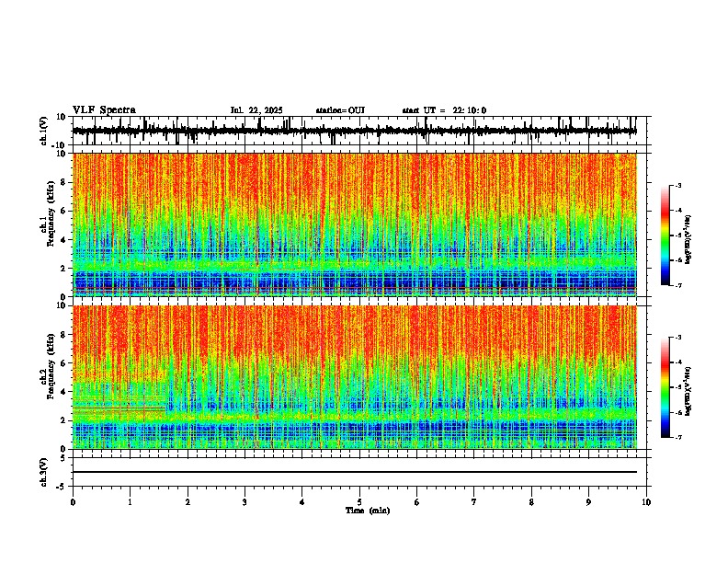This screenshot has width=728, height=563.
Task: Click the ch.2 spectrogram color scale bar
Action: (665, 387)
